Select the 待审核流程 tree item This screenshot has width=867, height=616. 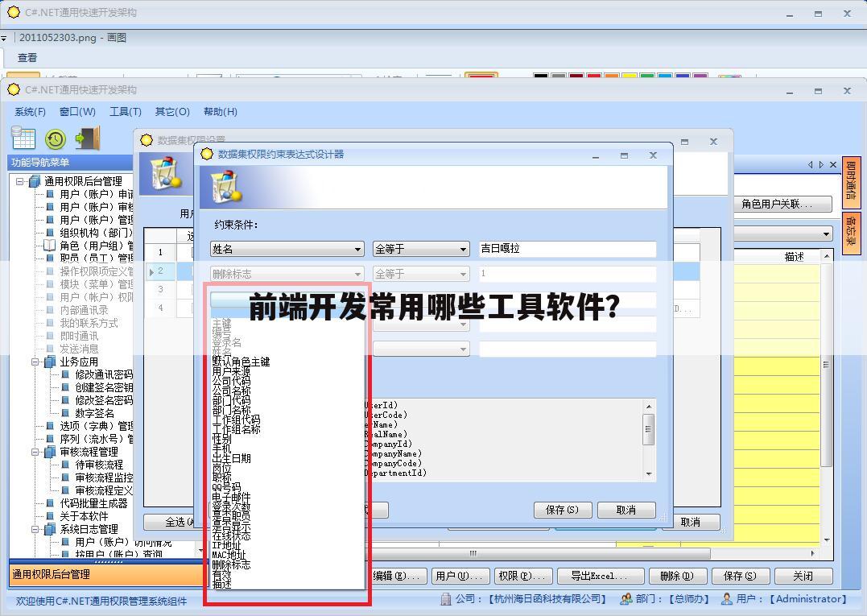click(100, 465)
